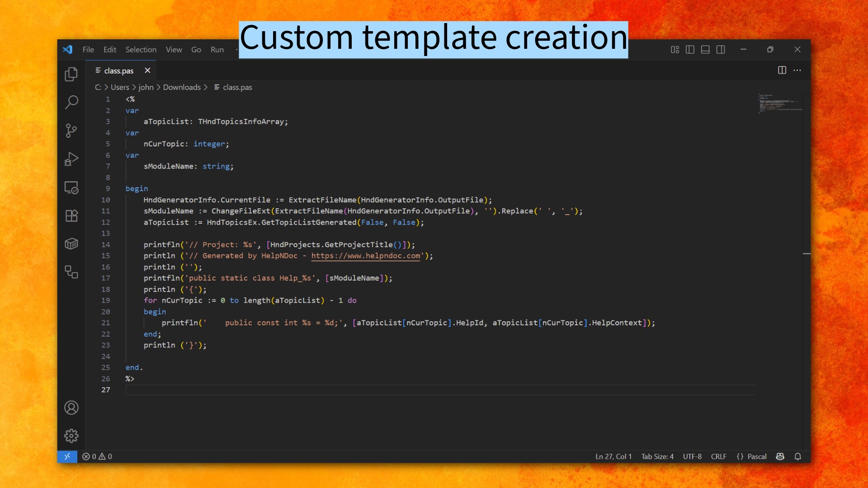Open the Explorer view
The image size is (868, 488).
[x=71, y=74]
